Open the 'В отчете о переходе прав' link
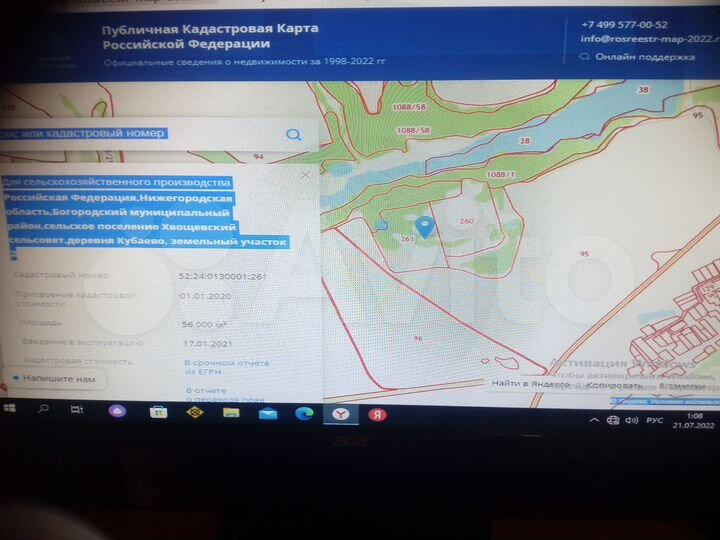 225,394
